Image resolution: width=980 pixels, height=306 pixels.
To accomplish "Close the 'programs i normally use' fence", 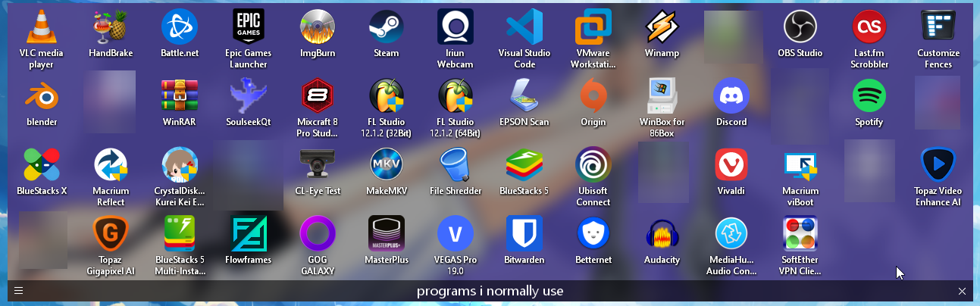I will (962, 291).
